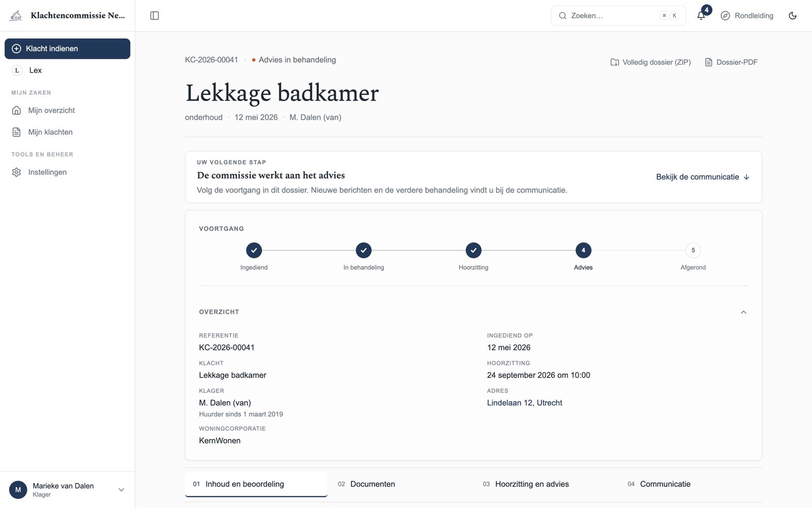Click the Lekkage badkamer page title
This screenshot has width=812, height=508.
(x=282, y=93)
